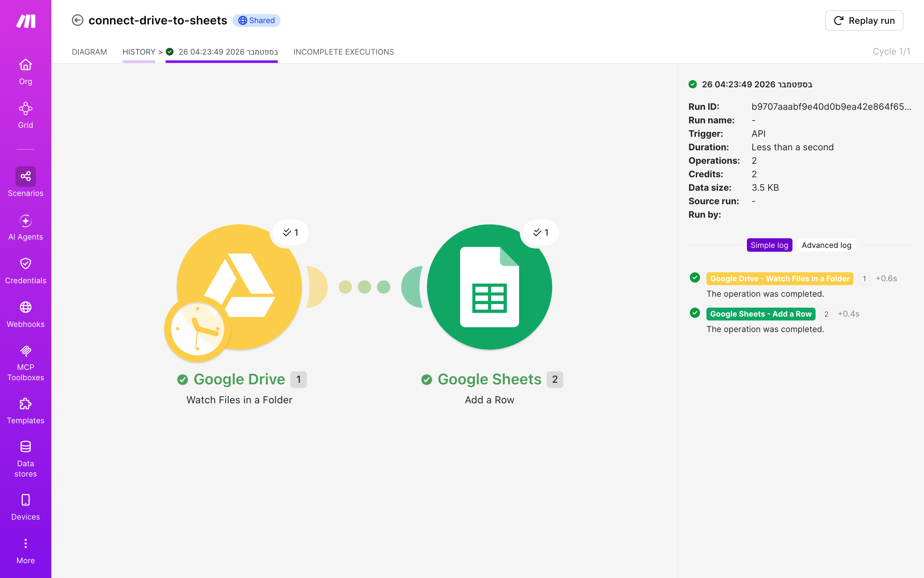The height and width of the screenshot is (578, 924).
Task: Switch to the HISTORY tab
Action: pyautogui.click(x=139, y=52)
